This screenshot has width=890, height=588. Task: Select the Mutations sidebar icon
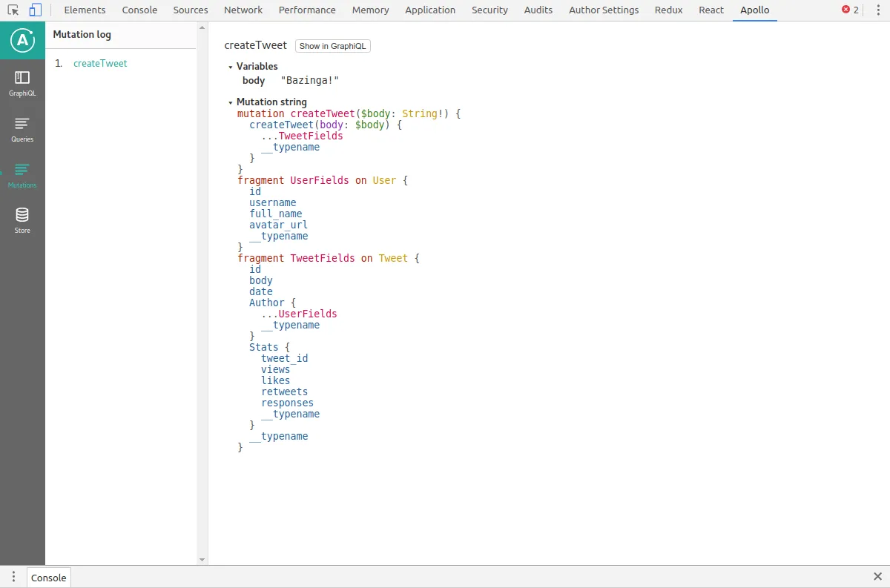pos(22,174)
